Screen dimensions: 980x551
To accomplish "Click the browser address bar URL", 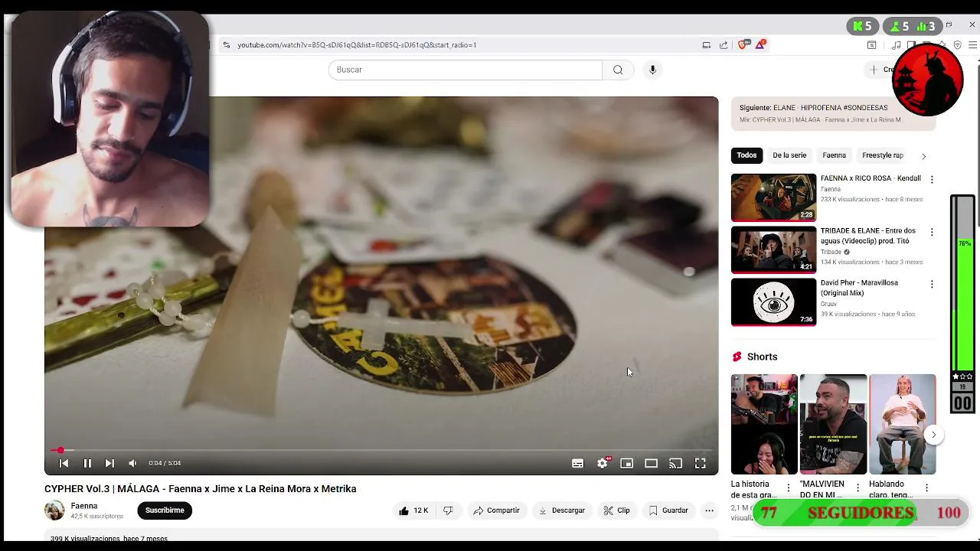I will click(x=357, y=45).
